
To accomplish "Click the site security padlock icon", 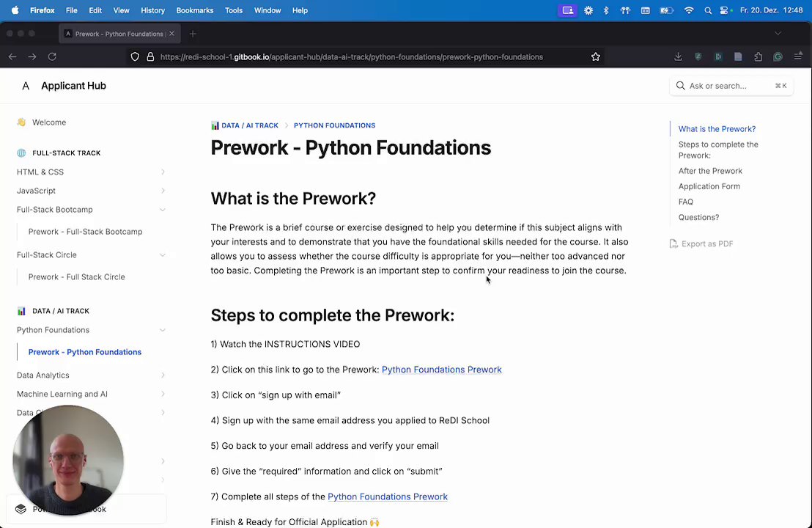I will (x=150, y=57).
